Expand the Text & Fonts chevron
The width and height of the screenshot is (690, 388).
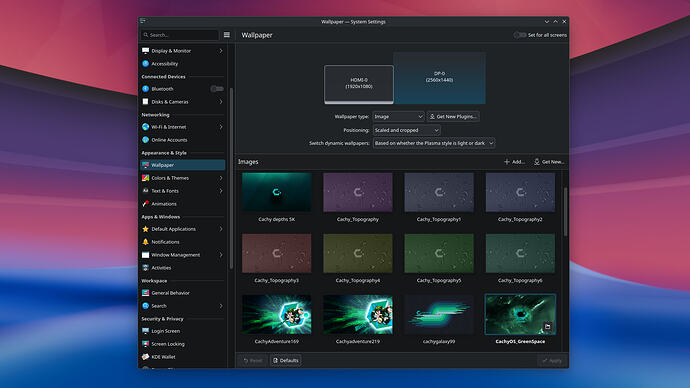pos(221,191)
